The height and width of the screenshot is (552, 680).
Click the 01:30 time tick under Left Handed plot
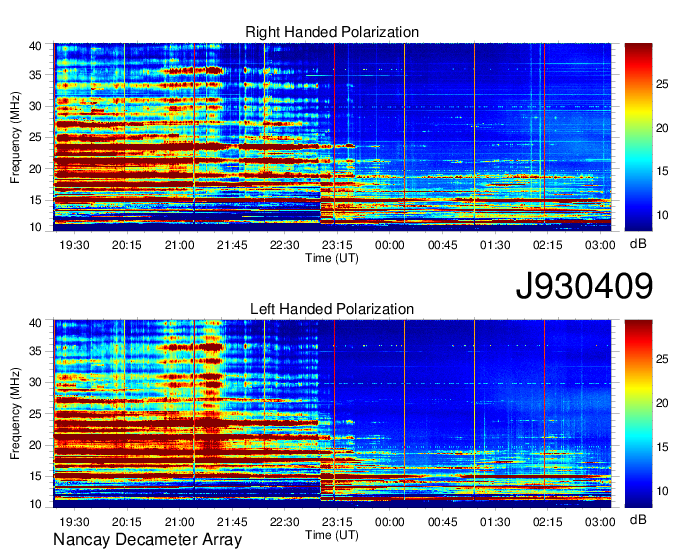(495, 522)
